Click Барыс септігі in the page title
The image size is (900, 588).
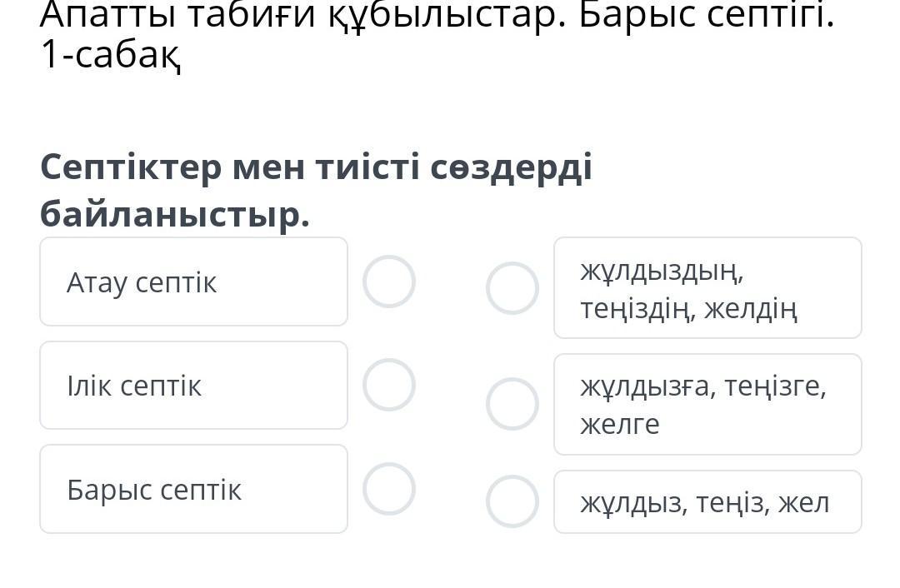pyautogui.click(x=706, y=15)
